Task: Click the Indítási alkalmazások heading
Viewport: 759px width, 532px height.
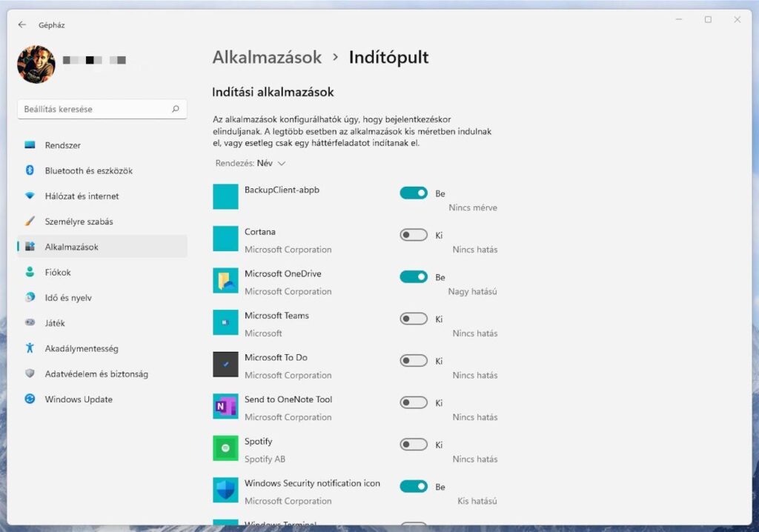Action: pos(273,92)
